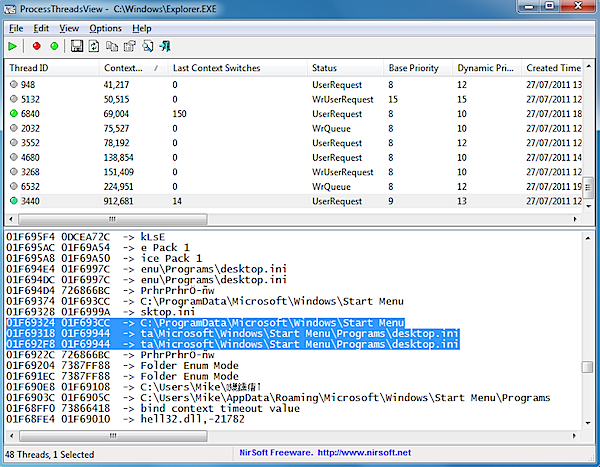Click thread list scroll right arrow

click(x=575, y=219)
